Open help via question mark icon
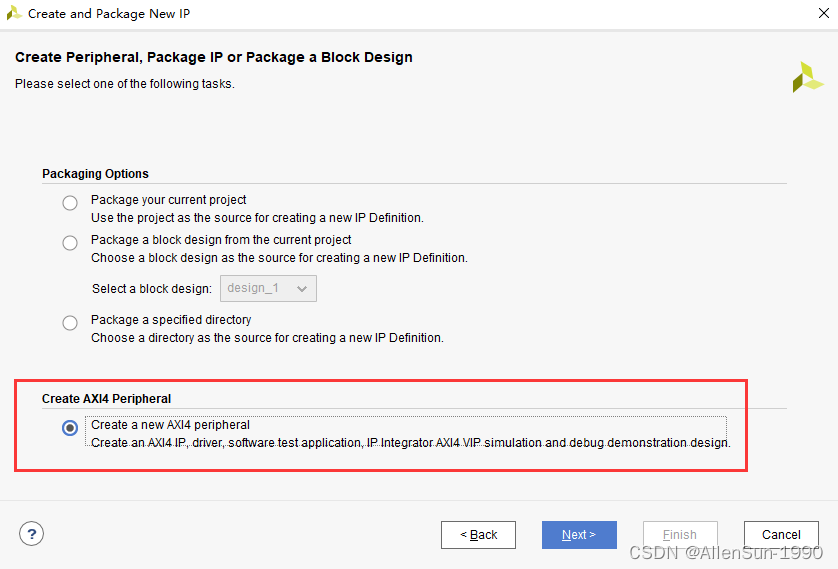This screenshot has height=569, width=838. (32, 534)
